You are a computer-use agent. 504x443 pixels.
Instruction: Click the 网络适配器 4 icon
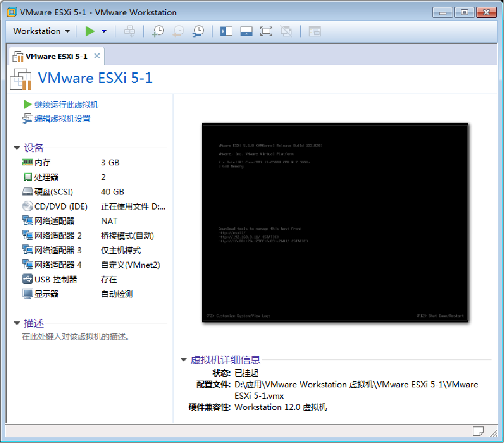coord(28,265)
